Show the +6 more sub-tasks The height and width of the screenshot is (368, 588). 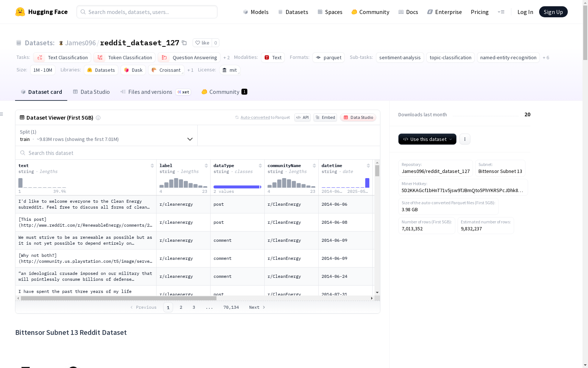(x=546, y=57)
